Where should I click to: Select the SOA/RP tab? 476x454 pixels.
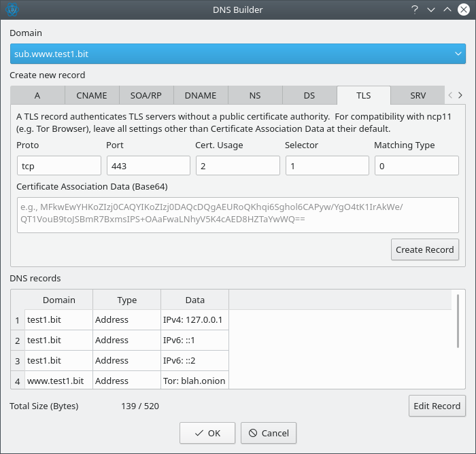(146, 96)
